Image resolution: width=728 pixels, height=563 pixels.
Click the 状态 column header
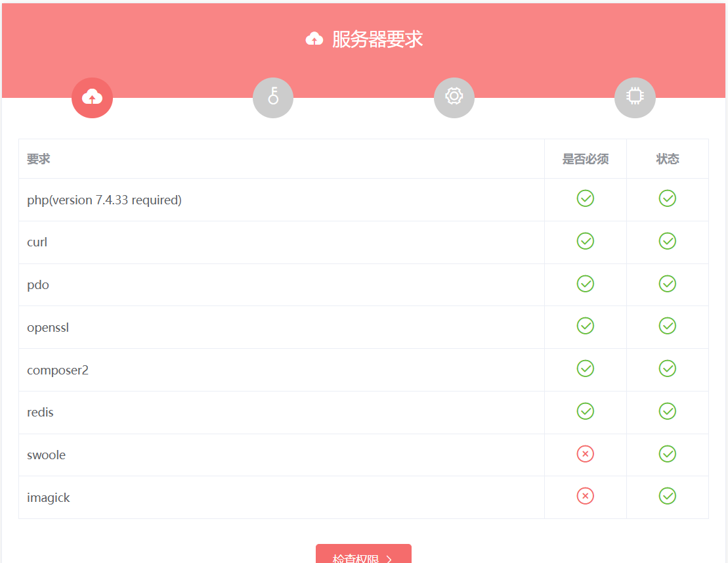(x=667, y=159)
